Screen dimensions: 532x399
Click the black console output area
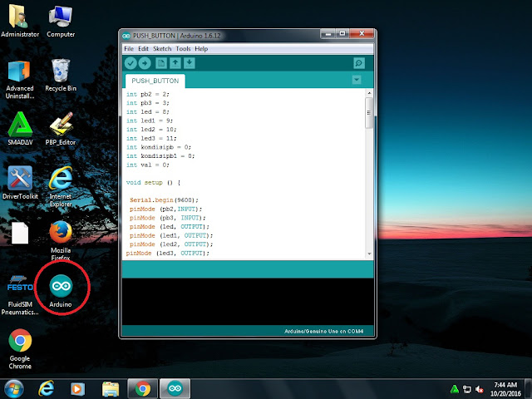[248, 301]
